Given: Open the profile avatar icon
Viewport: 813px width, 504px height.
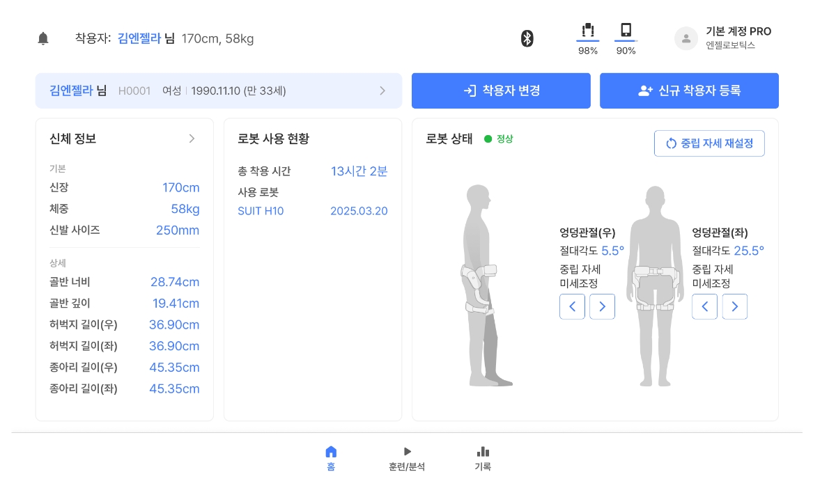Looking at the screenshot, I should (686, 39).
